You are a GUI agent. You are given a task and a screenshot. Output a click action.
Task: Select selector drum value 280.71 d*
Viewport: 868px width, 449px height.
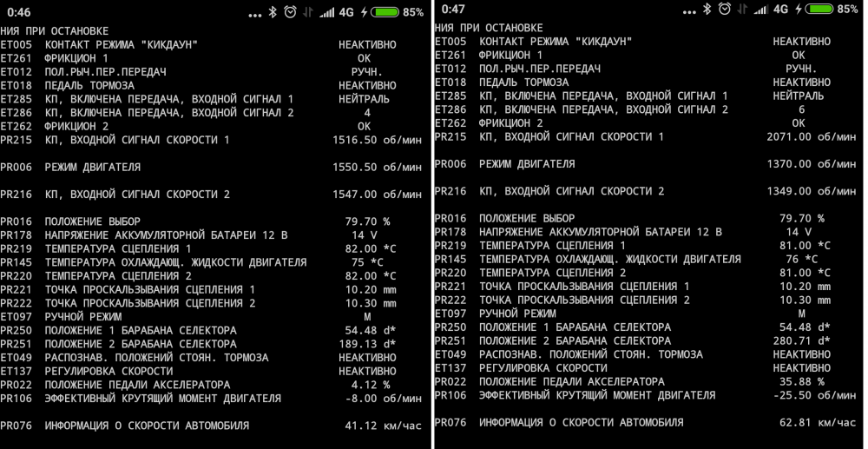802,341
